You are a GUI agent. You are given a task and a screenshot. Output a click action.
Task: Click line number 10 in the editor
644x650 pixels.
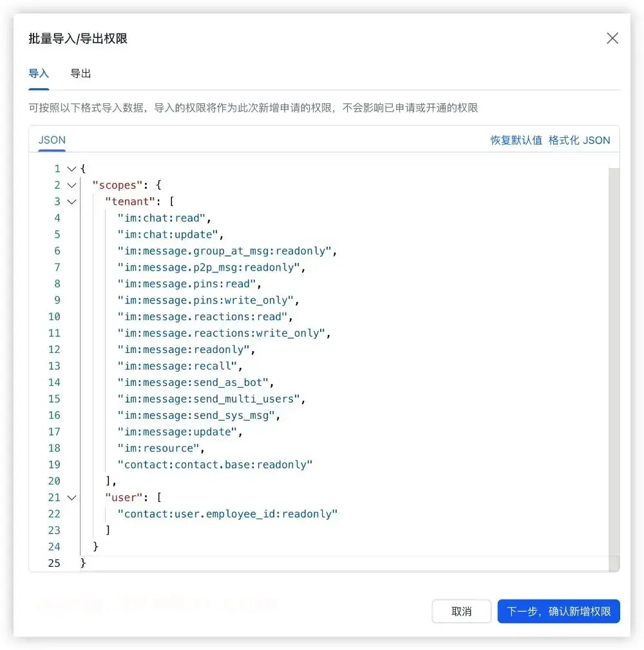click(x=55, y=316)
